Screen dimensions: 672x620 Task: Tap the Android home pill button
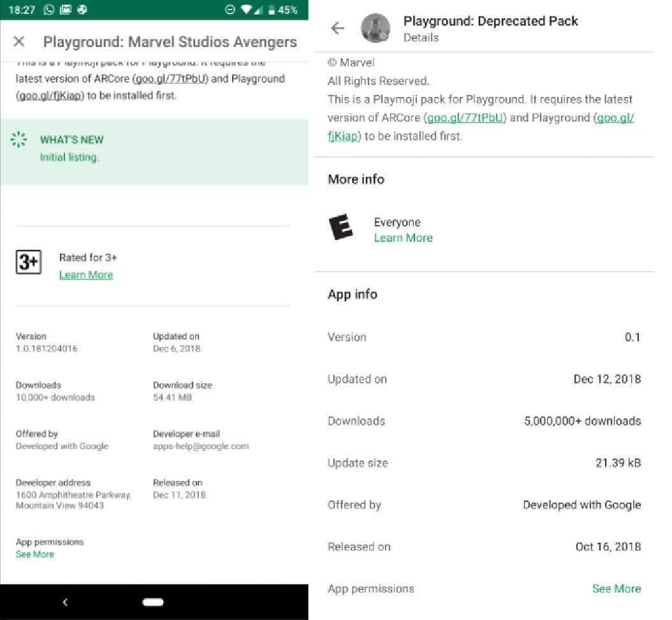click(153, 602)
